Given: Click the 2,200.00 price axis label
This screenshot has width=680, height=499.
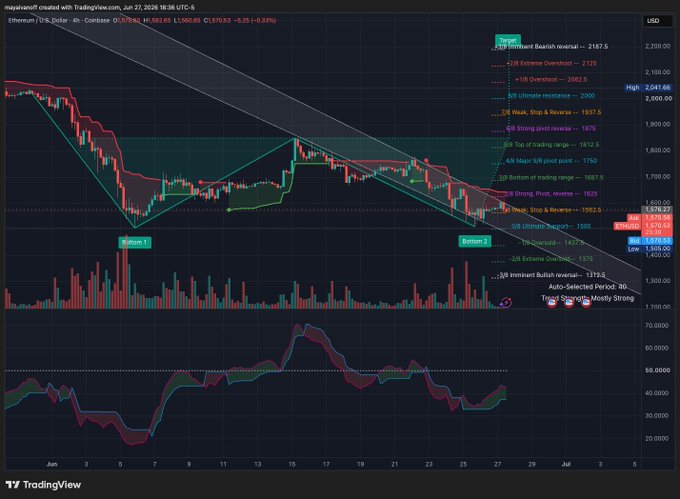Looking at the screenshot, I should (658, 46).
